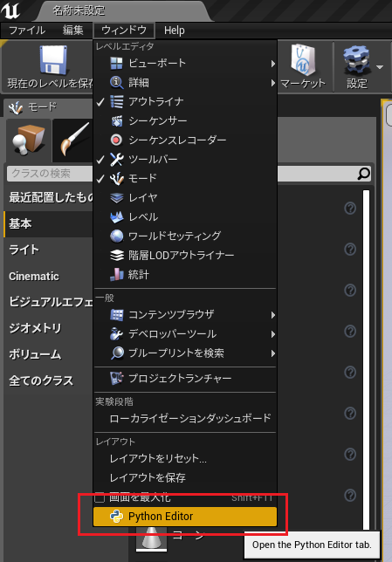Viewport: 392px width, 562px height.
Task: Select the Cinematic category
Action: pyautogui.click(x=49, y=276)
